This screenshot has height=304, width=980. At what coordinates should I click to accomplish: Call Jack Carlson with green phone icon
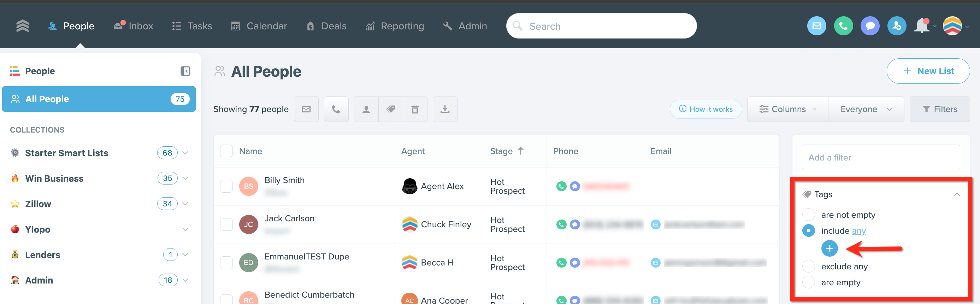(561, 224)
